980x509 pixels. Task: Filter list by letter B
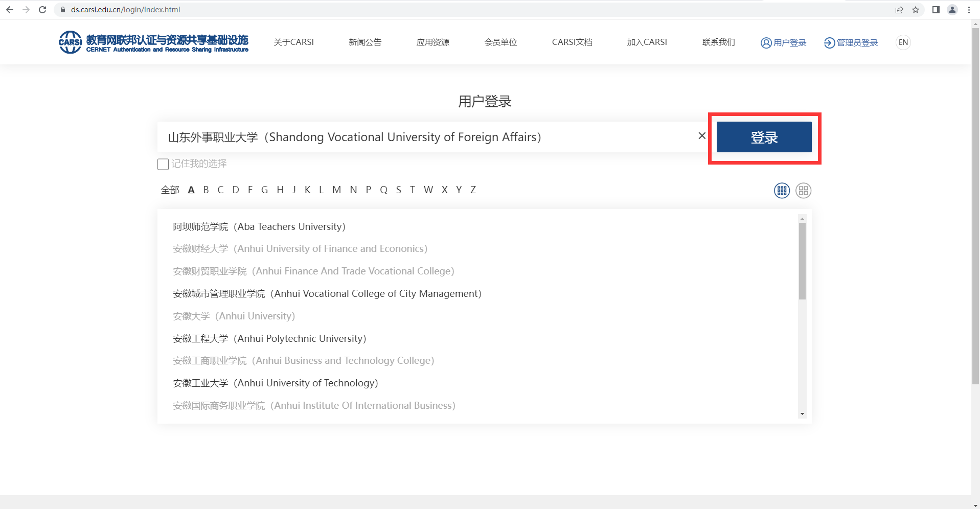(x=206, y=190)
